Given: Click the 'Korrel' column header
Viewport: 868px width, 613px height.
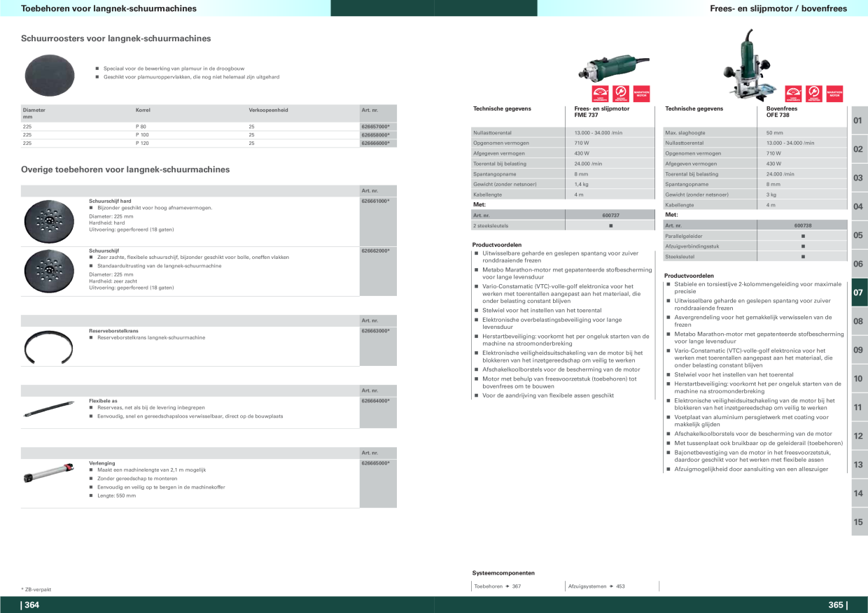Looking at the screenshot, I should point(143,110).
